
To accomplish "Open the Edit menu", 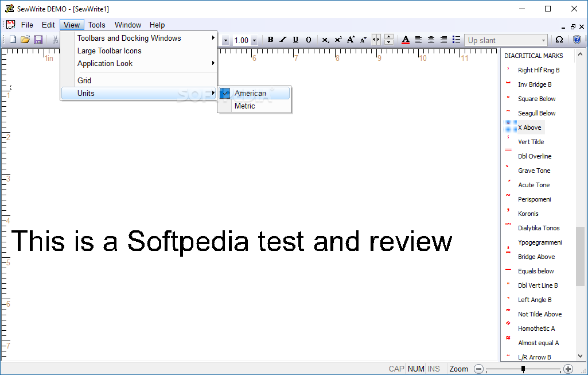I will pos(48,25).
